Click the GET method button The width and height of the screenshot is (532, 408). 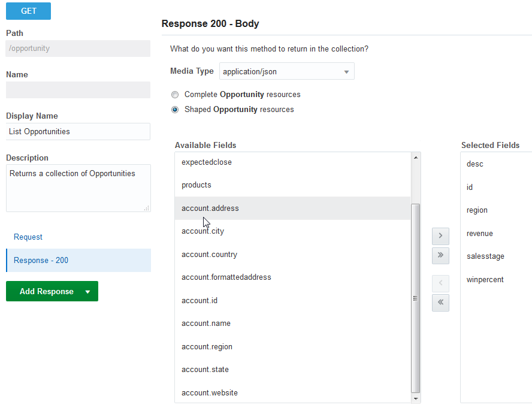click(28, 11)
